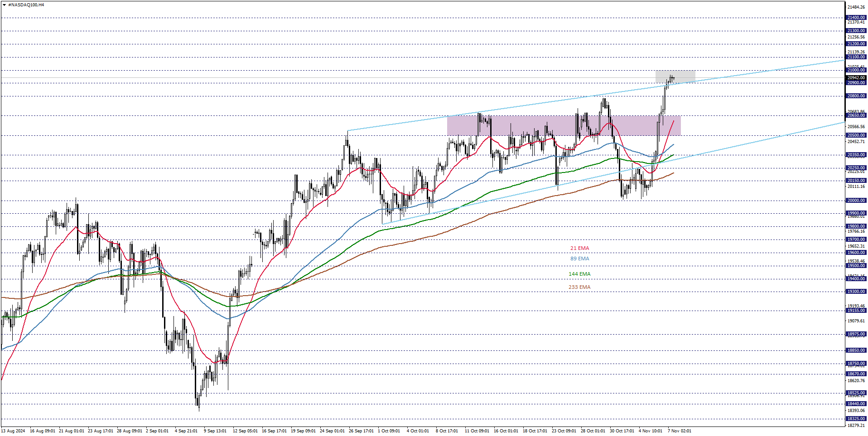This screenshot has height=436, width=868.
Task: Click the 19900.00 level price label
Action: (x=856, y=213)
